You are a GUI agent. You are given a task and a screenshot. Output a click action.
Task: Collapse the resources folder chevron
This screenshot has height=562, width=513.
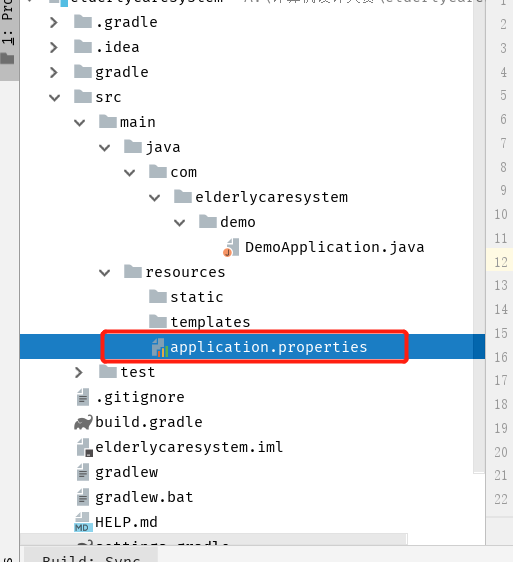(104, 273)
